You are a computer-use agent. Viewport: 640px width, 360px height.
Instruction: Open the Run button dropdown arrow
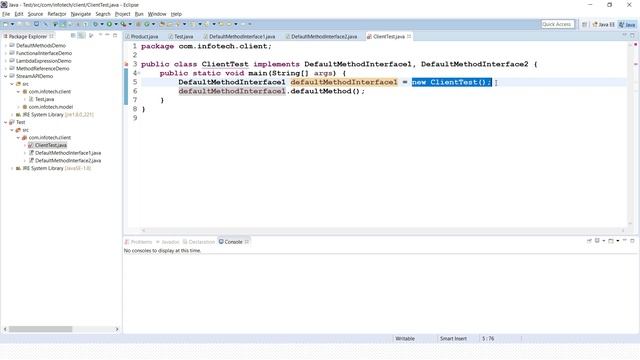(116, 24)
